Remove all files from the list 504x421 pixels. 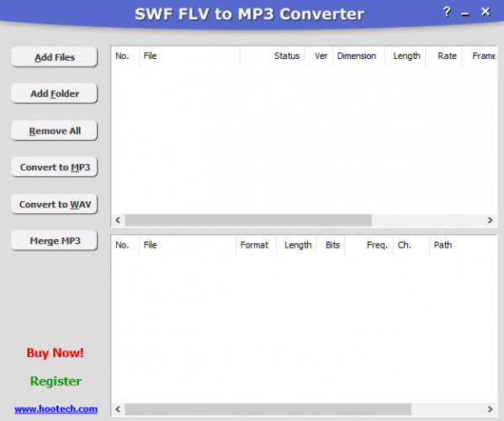click(x=55, y=131)
